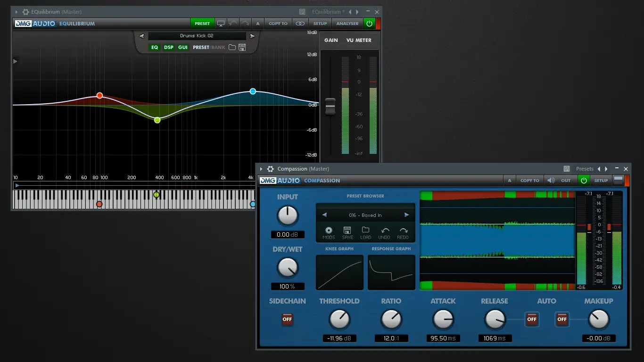
Task: Open COPY TO menu in EQuilibrium
Action: click(278, 24)
